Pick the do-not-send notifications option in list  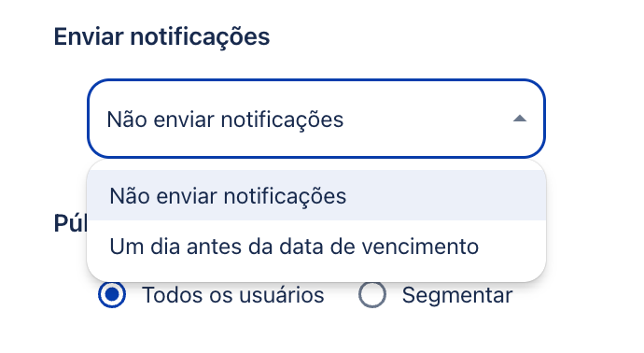(x=316, y=195)
